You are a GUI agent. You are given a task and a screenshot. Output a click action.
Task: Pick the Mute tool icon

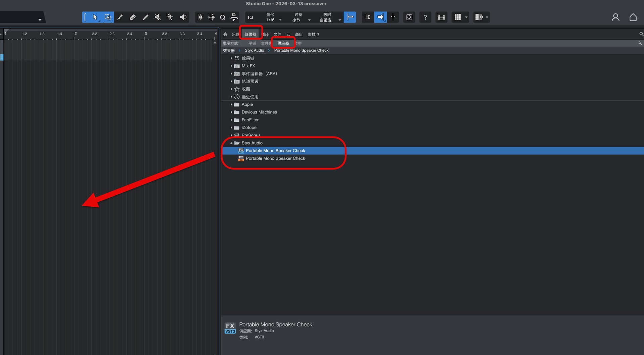(x=158, y=17)
